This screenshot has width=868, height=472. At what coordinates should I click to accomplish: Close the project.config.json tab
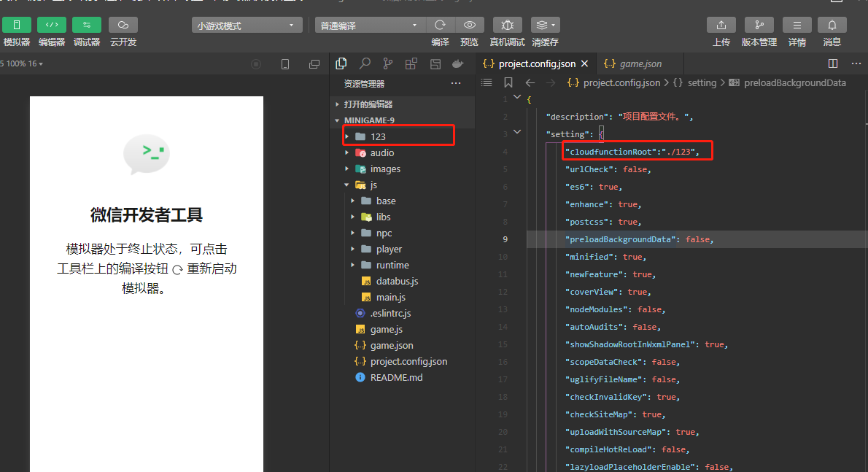[x=584, y=63]
